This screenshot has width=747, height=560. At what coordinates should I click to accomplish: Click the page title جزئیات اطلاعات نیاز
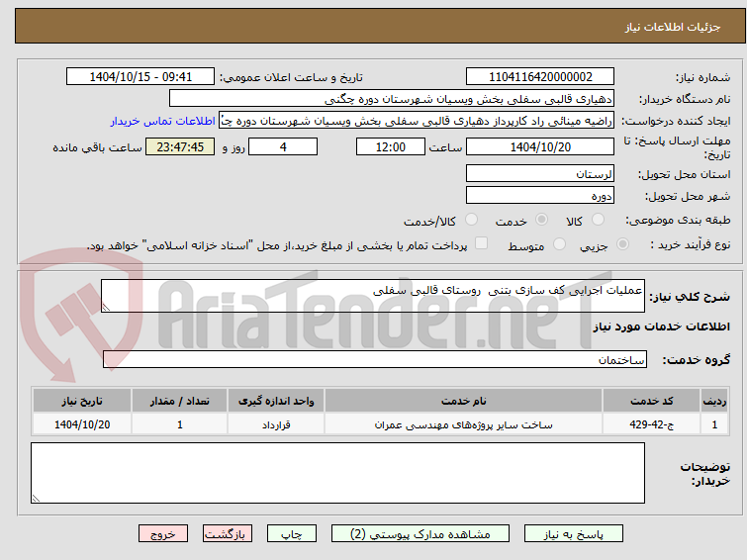pos(672,27)
